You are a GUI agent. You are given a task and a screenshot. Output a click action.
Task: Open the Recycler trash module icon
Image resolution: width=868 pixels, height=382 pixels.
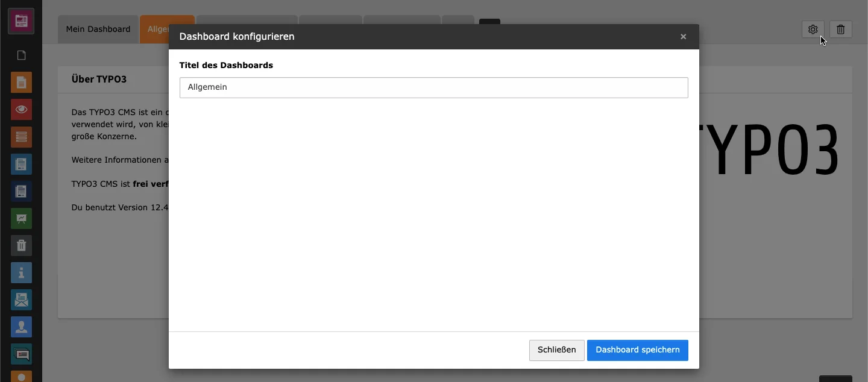[21, 245]
